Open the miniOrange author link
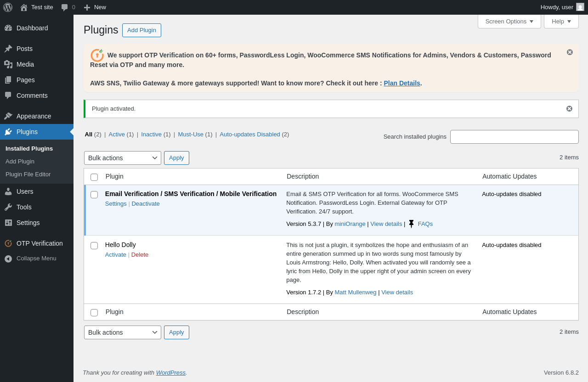 (x=350, y=224)
